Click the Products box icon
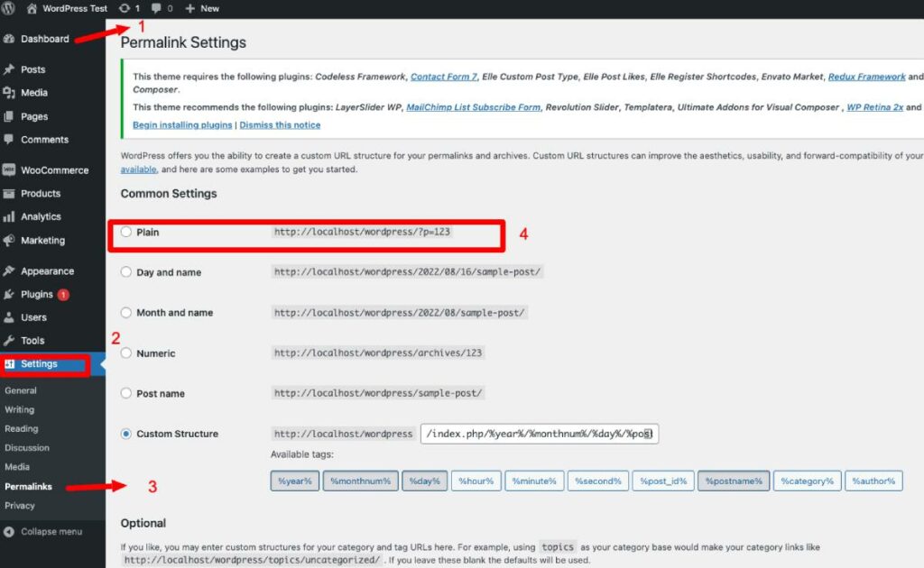 9,193
